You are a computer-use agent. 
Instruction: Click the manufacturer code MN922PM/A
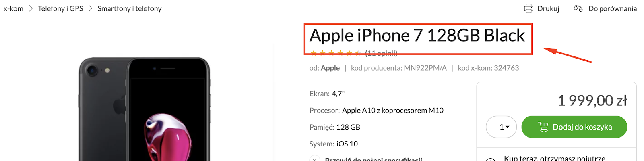tap(425, 68)
